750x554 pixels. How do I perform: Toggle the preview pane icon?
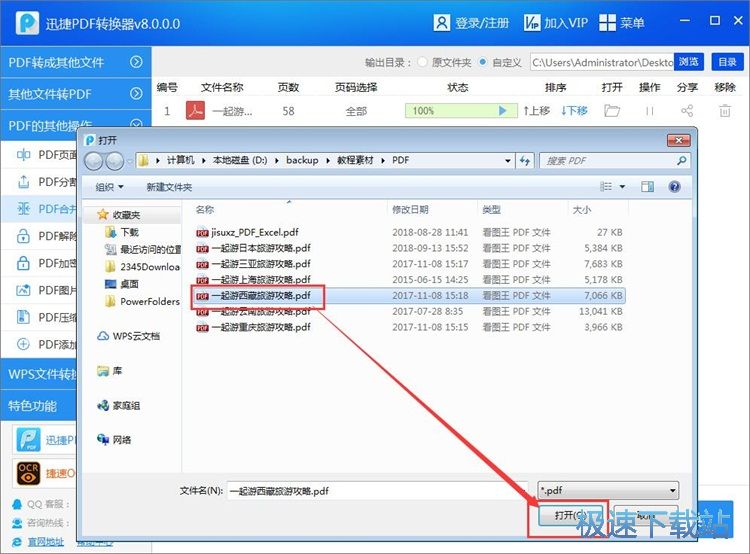point(647,187)
